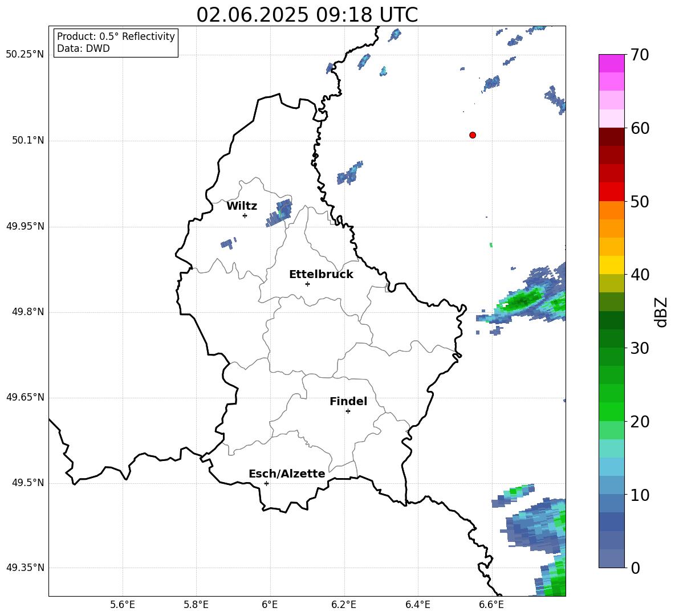The height and width of the screenshot is (616, 675).
Task: Click the 49.95°N latitude label
Action: pos(25,226)
